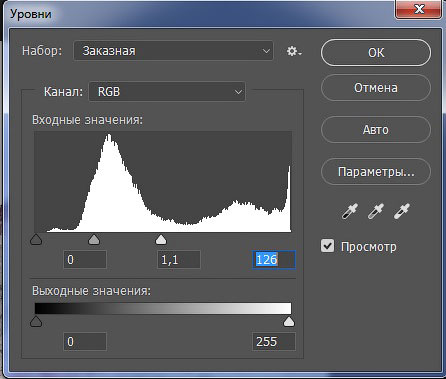This screenshot has width=446, height=379.
Task: Focus the output shadows field showing 0
Action: pos(85,341)
